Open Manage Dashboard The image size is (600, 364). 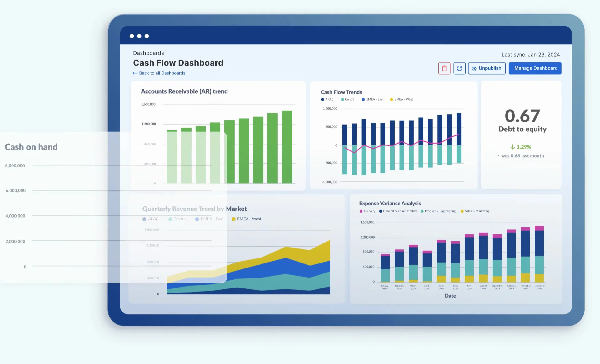tap(535, 68)
